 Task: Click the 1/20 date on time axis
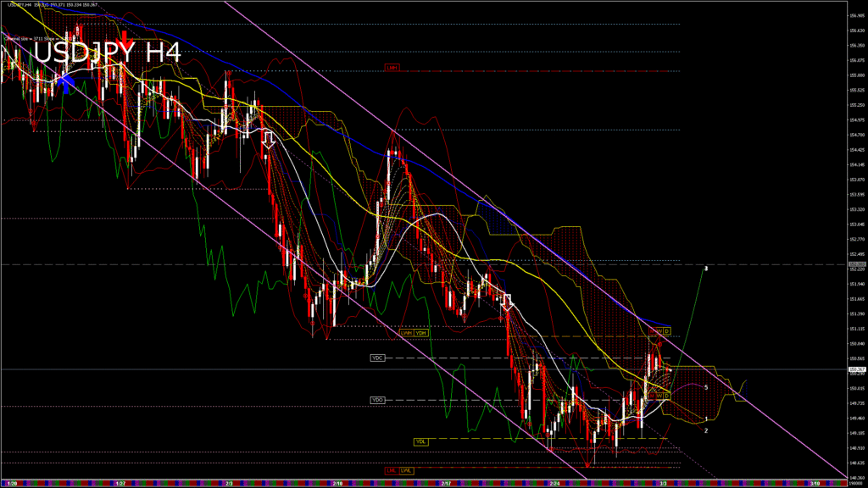point(12,484)
